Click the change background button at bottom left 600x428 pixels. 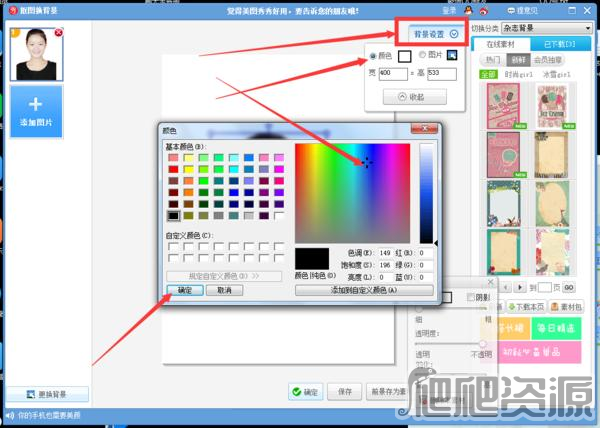47,394
